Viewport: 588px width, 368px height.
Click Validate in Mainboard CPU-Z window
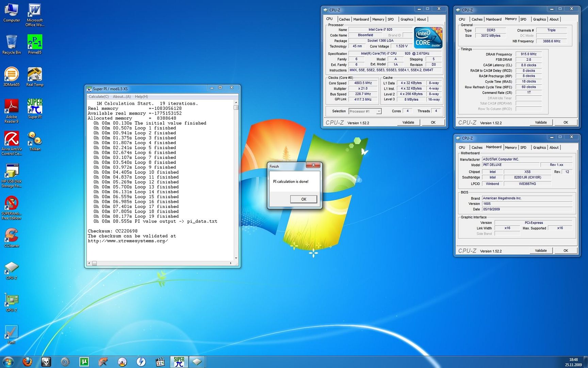(541, 251)
